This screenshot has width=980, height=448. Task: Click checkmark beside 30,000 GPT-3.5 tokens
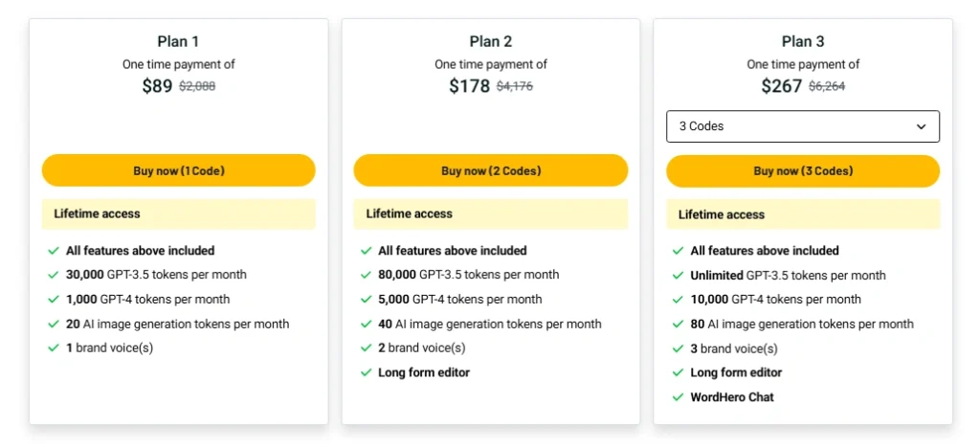click(x=54, y=275)
